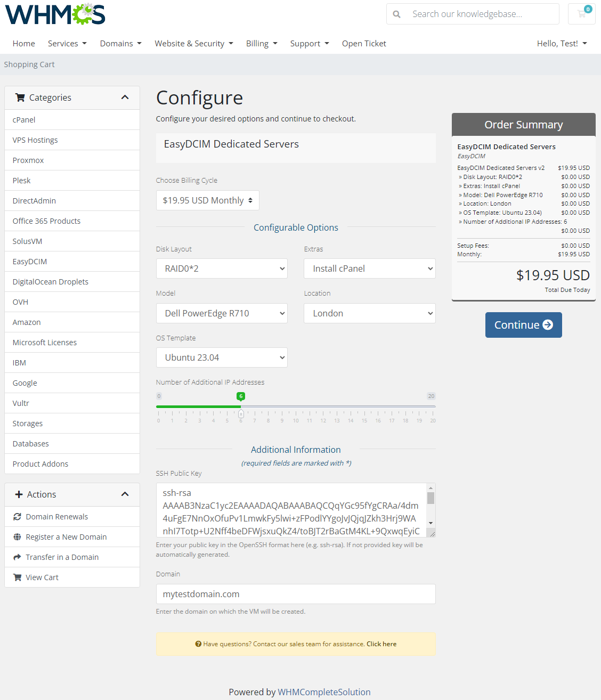Click the magnifying glass search icon
Screen dimensions: 601x700
point(396,14)
